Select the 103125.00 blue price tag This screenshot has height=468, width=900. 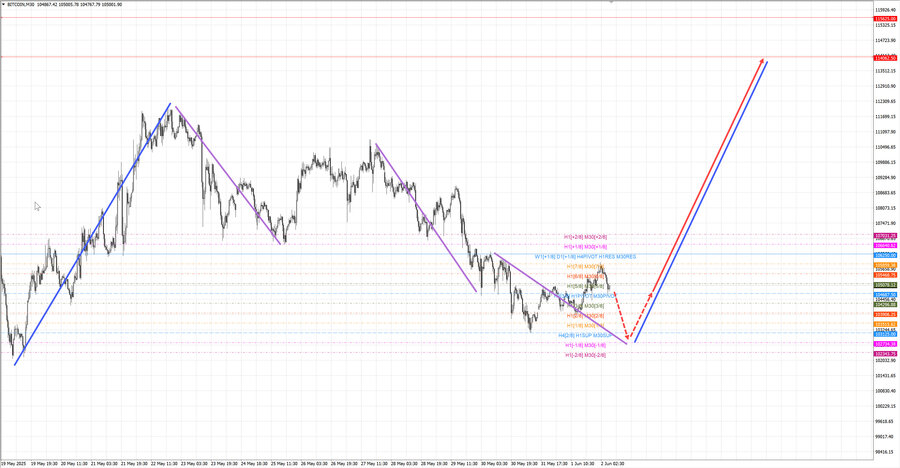click(885, 334)
